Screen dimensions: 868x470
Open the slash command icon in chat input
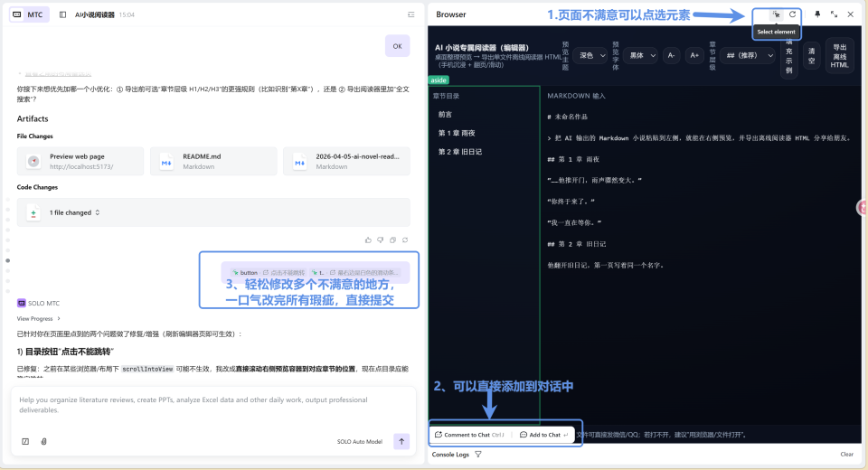[25, 441]
